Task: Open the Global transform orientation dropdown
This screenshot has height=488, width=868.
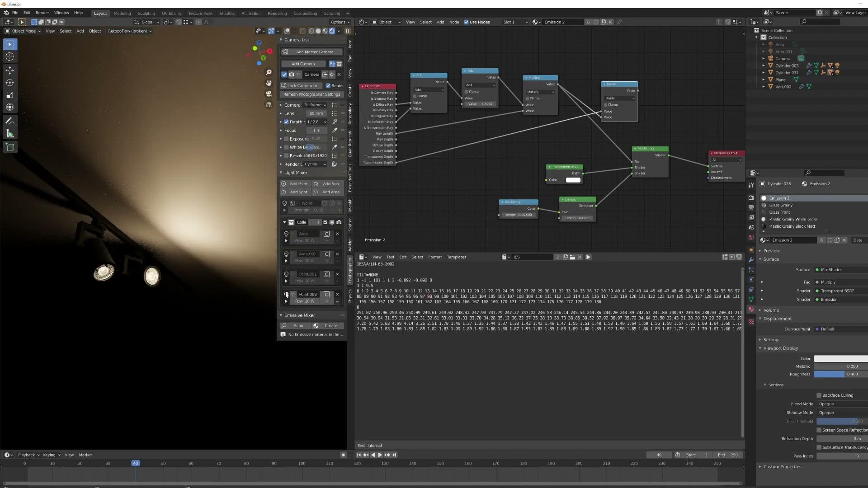Action: tap(147, 22)
